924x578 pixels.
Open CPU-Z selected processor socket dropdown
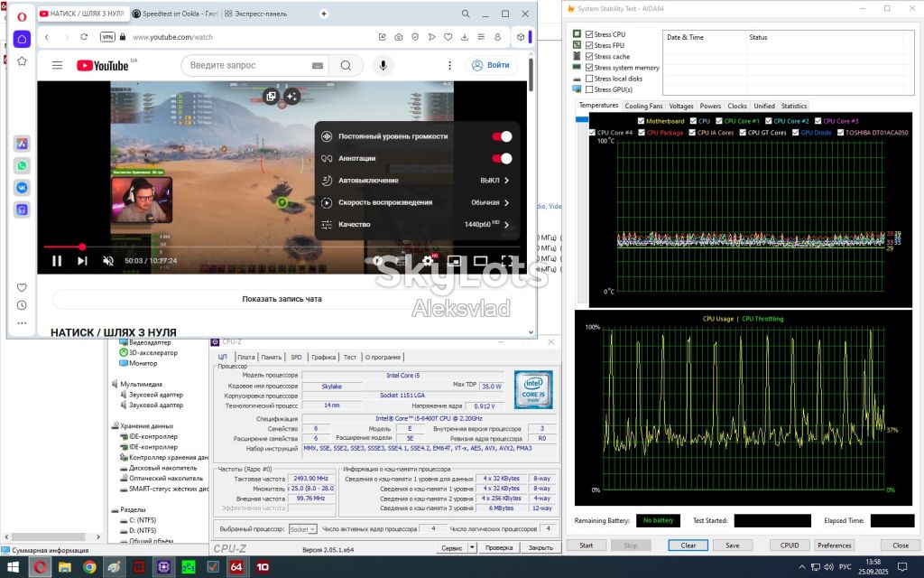click(x=303, y=529)
